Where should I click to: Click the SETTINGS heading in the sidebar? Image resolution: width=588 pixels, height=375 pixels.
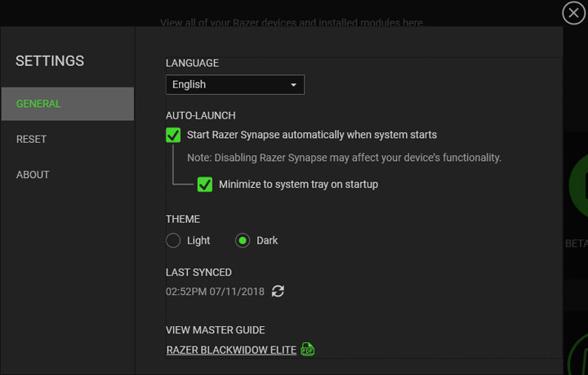tap(50, 60)
